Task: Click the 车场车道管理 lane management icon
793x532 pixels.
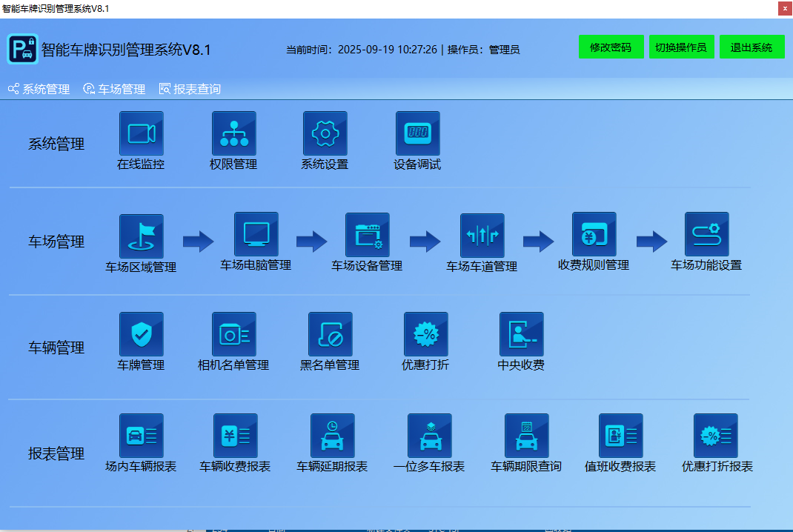Action: [481, 233]
